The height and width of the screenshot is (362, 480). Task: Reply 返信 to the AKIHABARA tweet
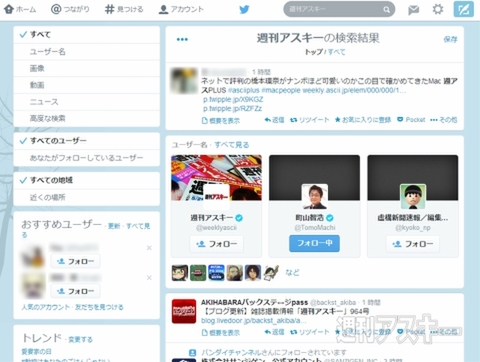(274, 332)
